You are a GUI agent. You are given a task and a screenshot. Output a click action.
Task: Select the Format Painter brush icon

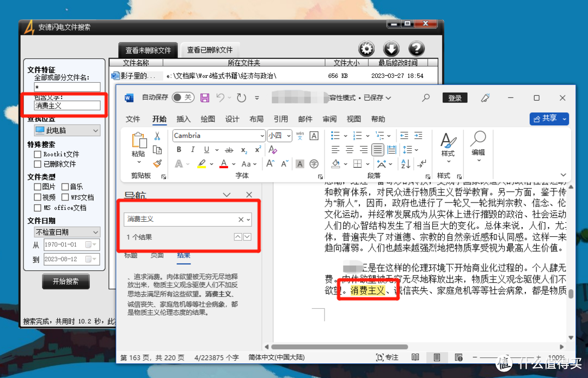157,164
